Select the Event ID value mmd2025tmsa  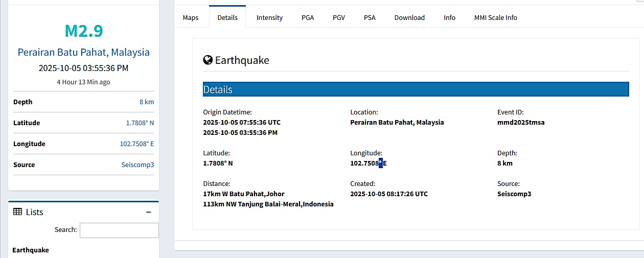(521, 123)
